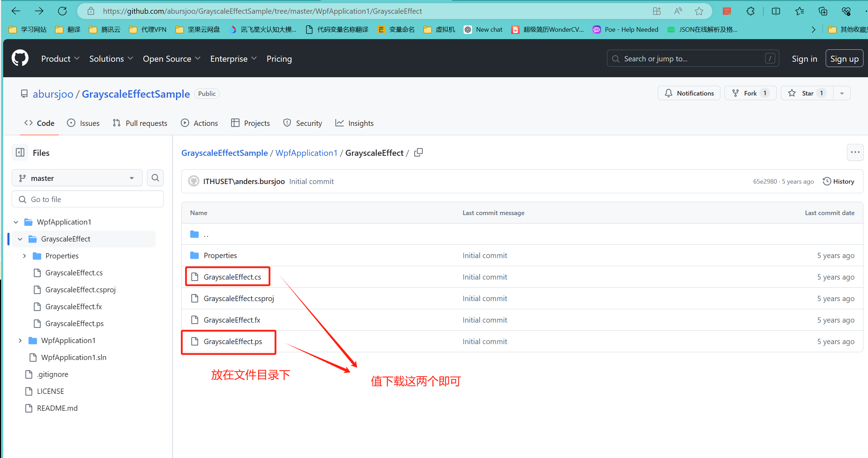
Task: Copy path using the breadcrumb copy icon
Action: pos(418,153)
